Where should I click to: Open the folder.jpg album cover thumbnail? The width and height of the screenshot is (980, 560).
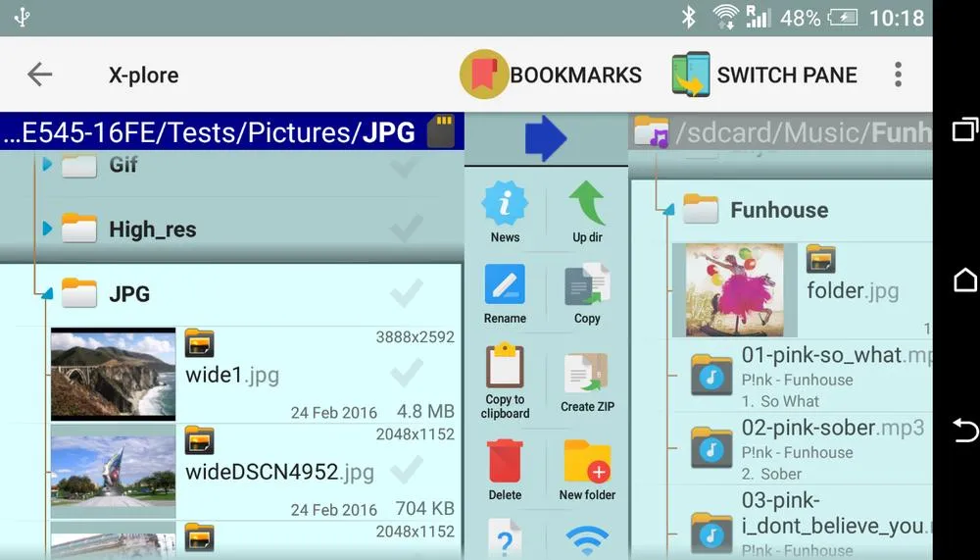tap(734, 289)
